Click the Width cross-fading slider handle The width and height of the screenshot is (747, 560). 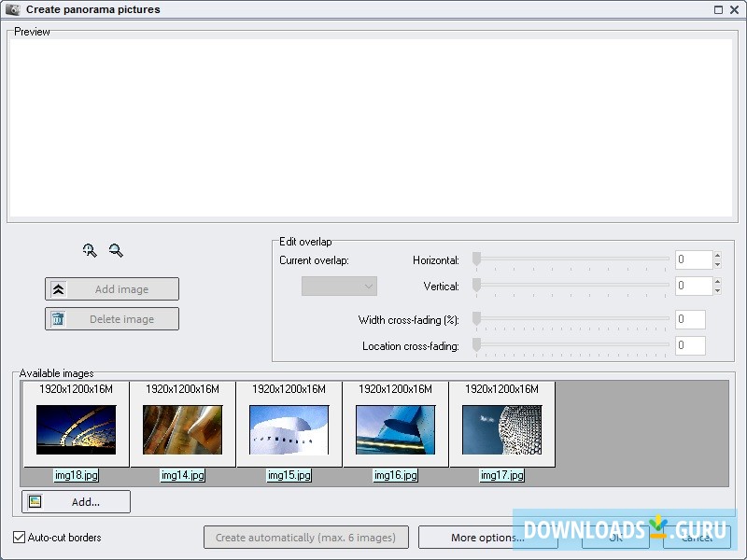476,318
